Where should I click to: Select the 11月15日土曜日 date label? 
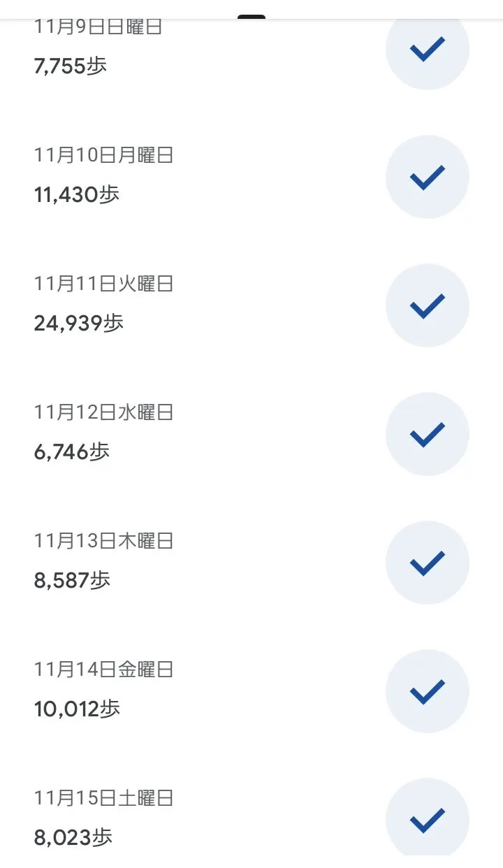[x=103, y=798]
